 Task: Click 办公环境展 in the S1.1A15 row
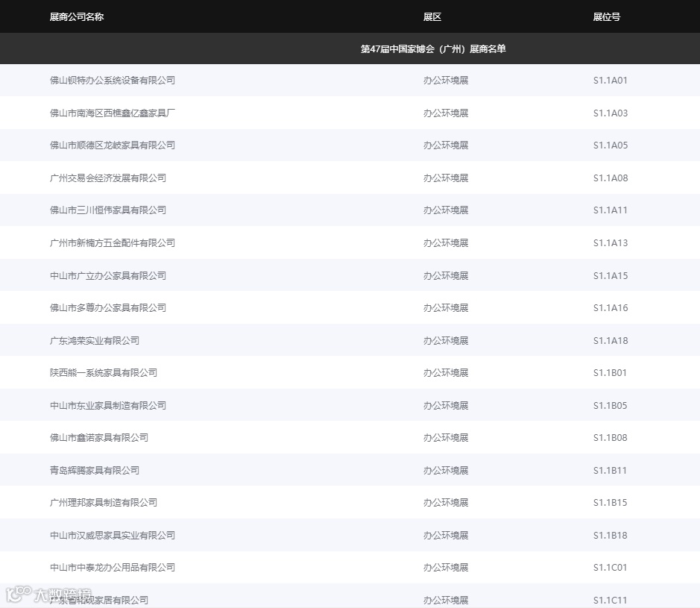446,275
